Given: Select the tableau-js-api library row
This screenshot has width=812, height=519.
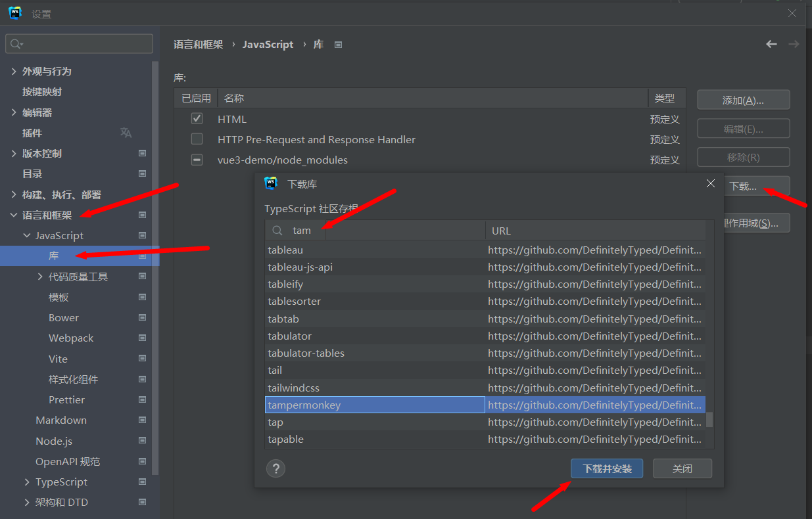Looking at the screenshot, I should click(485, 267).
